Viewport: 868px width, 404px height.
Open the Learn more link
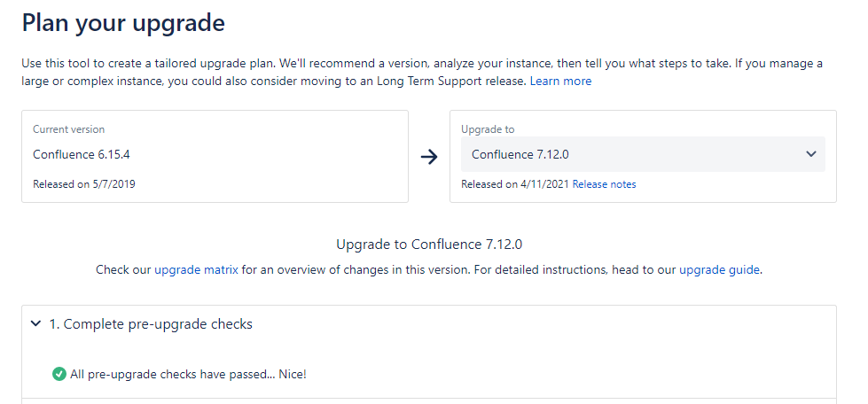point(560,82)
